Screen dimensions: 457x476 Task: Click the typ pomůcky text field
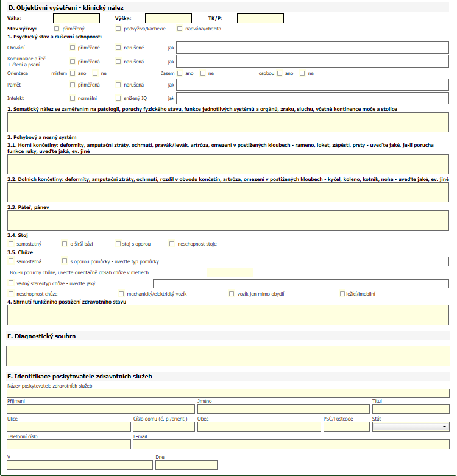[328, 261]
